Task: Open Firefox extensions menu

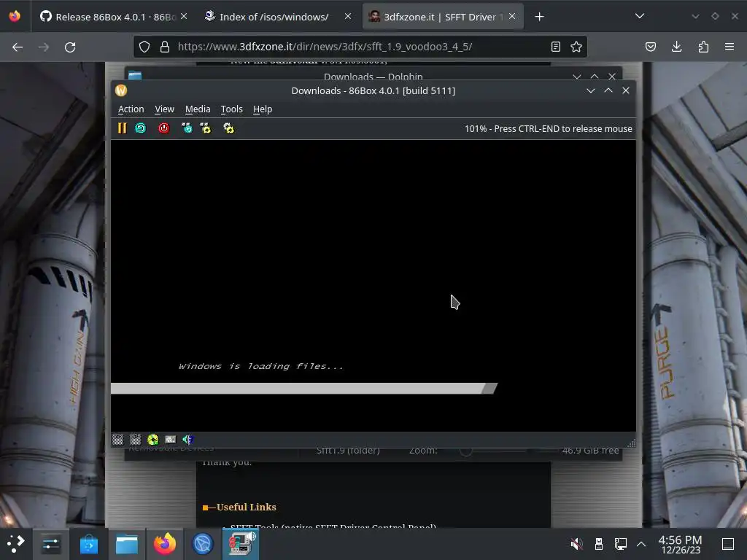Action: (x=703, y=47)
